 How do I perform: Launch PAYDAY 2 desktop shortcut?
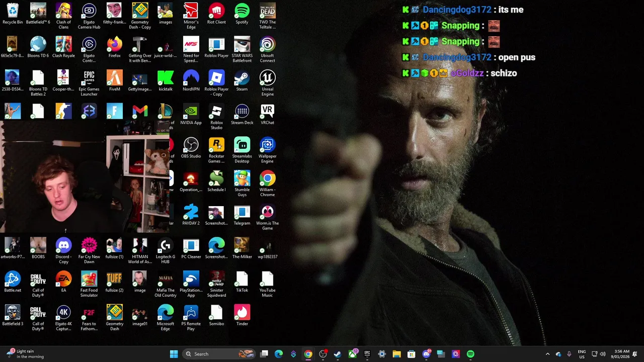click(x=191, y=215)
